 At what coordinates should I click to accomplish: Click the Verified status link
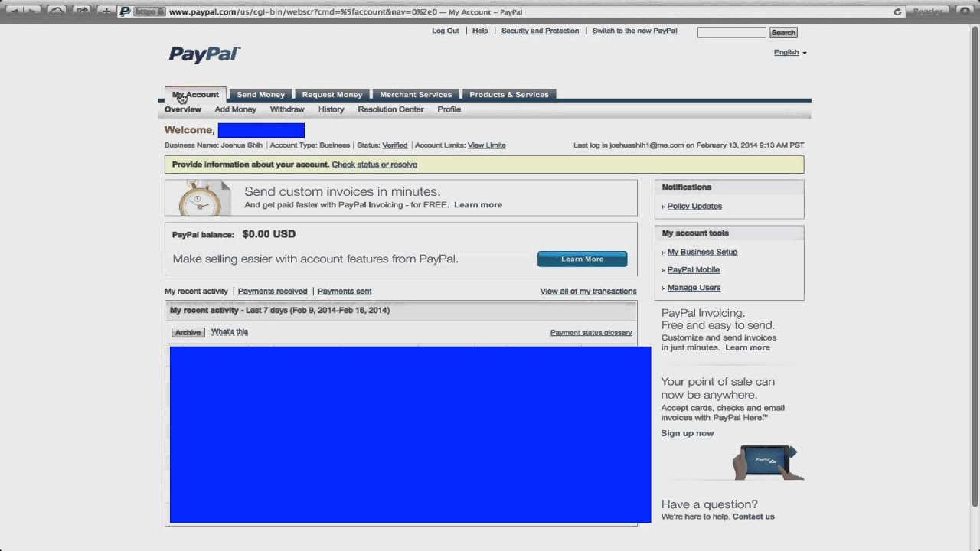[x=395, y=145]
